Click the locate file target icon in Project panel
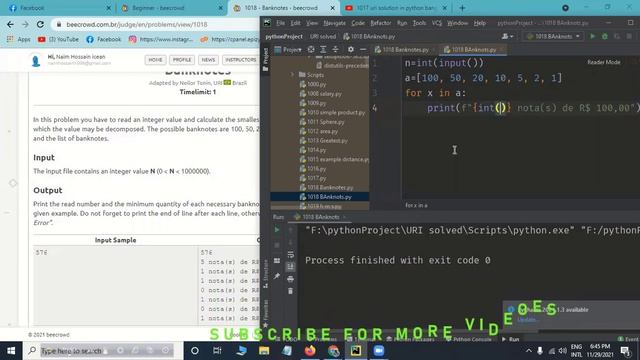Screen dimensions: 640x360 coord(311,49)
